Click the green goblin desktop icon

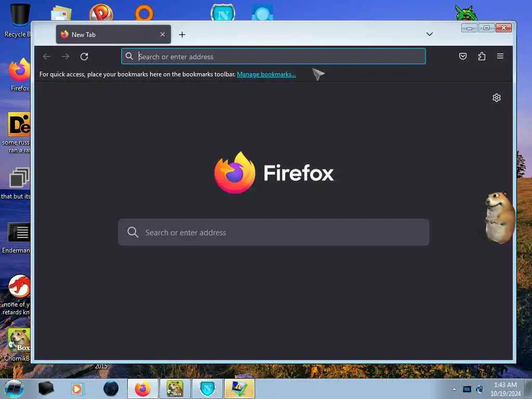[x=466, y=13]
